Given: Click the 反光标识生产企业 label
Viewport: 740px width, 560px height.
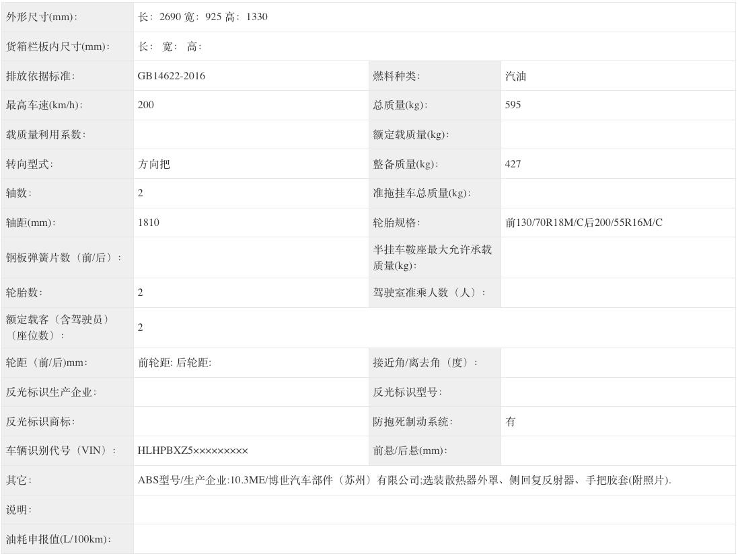Looking at the screenshot, I should tap(51, 393).
